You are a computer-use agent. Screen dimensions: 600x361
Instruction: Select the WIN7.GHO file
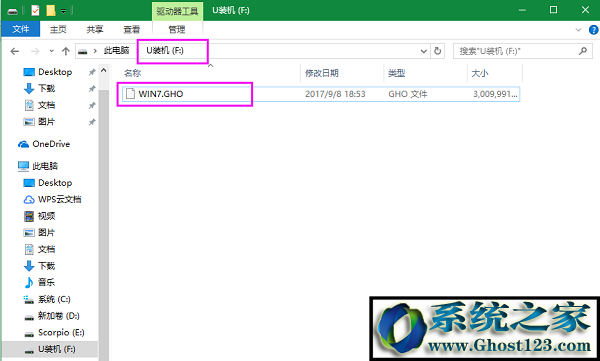click(321, 94)
